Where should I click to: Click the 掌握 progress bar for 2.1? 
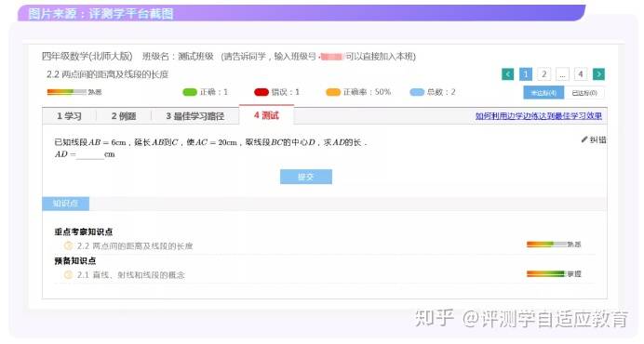(546, 273)
